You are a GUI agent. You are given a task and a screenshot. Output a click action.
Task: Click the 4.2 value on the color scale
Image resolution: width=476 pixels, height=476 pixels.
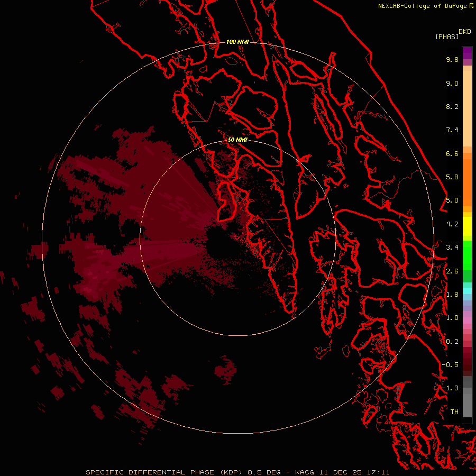point(452,224)
